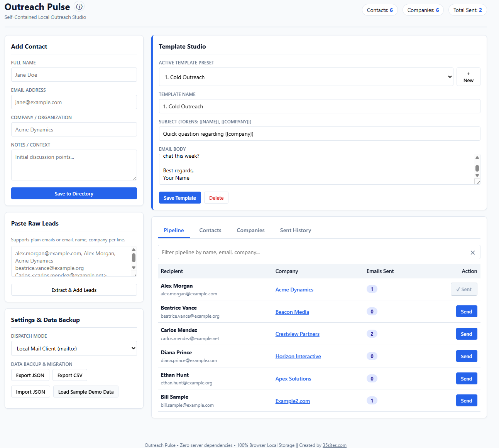Open the Sent History tab
Viewport: 499px width, 448px height.
click(x=296, y=230)
